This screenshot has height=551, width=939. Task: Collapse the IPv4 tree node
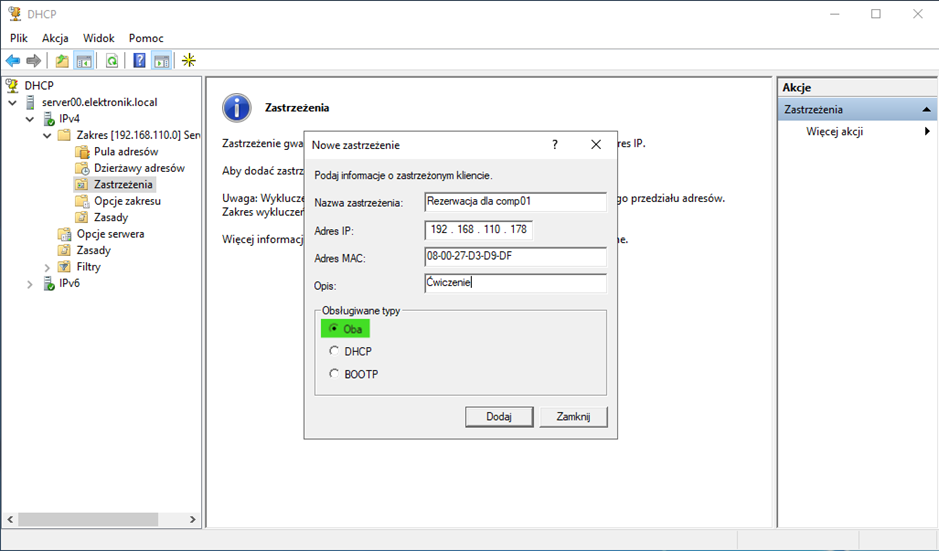click(x=29, y=119)
